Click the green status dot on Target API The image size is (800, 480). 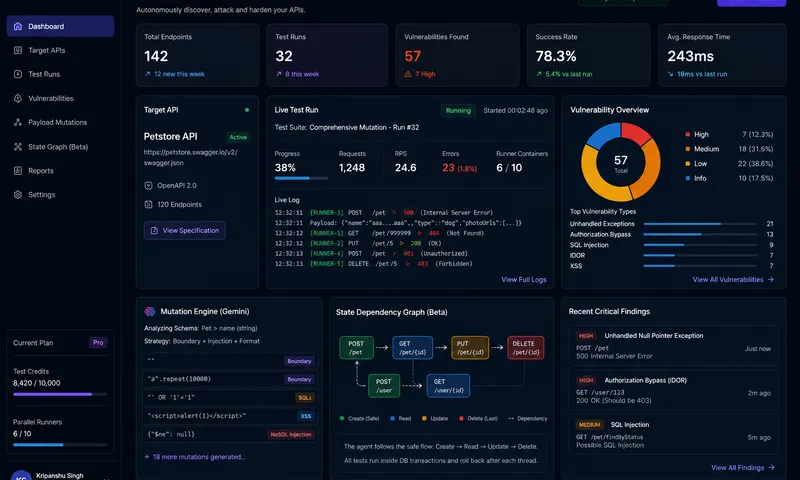[247, 110]
